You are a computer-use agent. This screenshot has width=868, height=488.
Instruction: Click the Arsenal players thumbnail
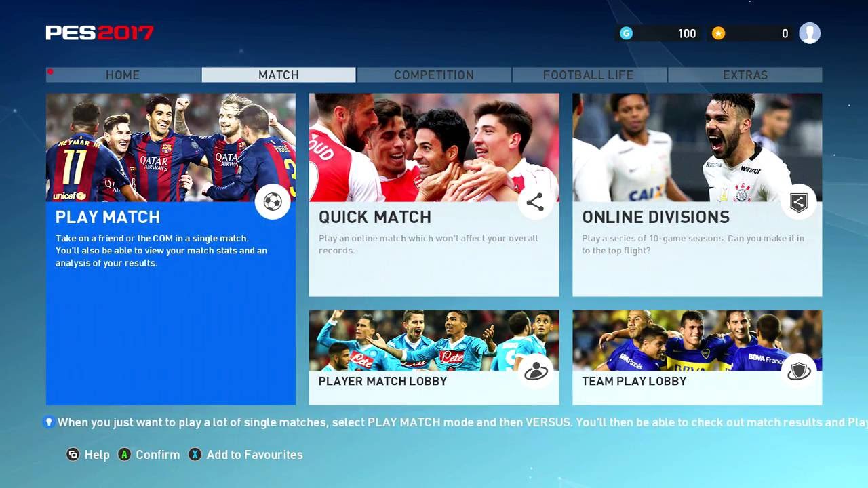434,147
